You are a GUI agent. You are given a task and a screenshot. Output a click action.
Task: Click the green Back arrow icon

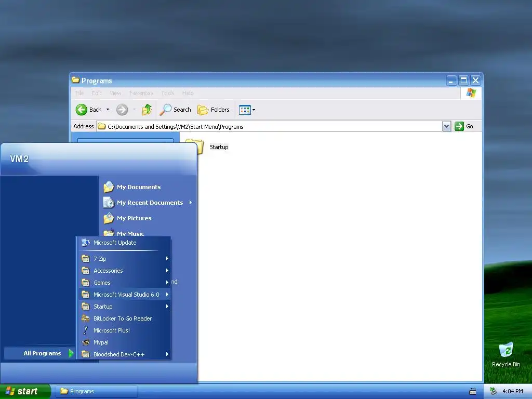[x=82, y=110]
